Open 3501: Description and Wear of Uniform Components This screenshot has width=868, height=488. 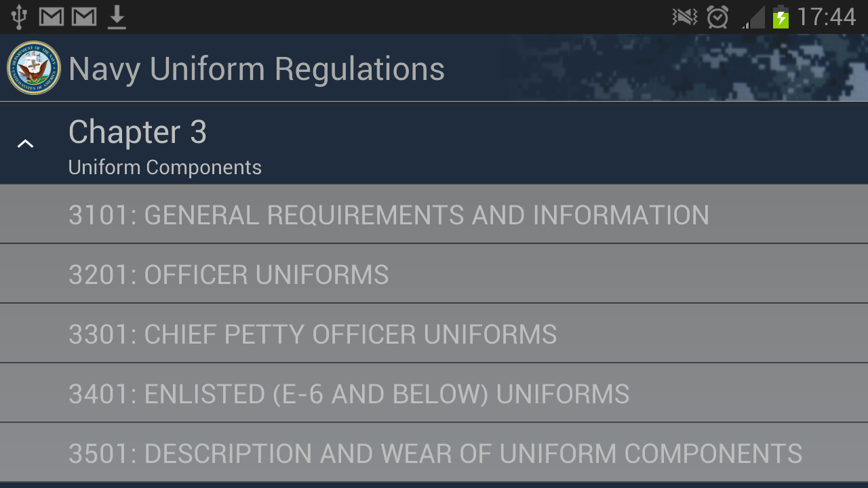[x=435, y=453]
